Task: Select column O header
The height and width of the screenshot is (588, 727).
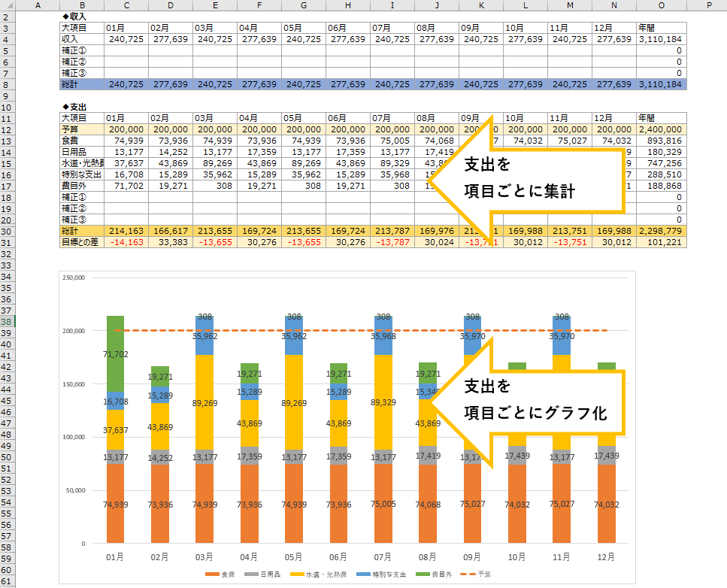Action: (661, 5)
